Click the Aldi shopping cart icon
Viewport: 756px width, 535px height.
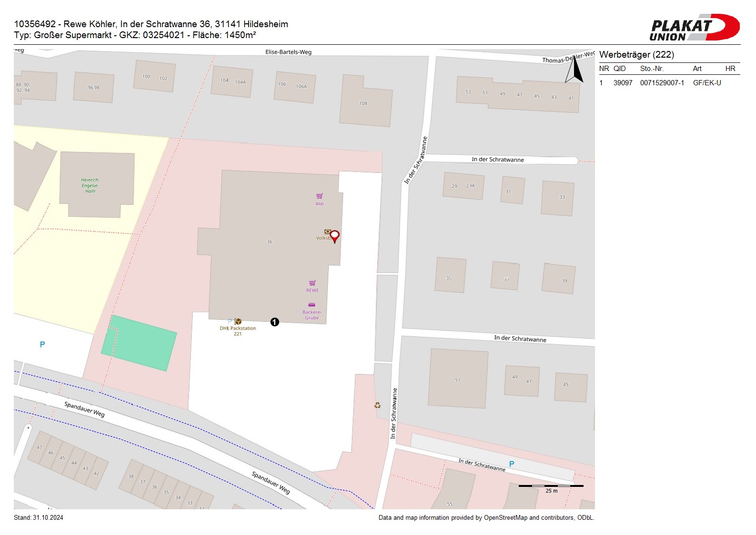pyautogui.click(x=320, y=196)
